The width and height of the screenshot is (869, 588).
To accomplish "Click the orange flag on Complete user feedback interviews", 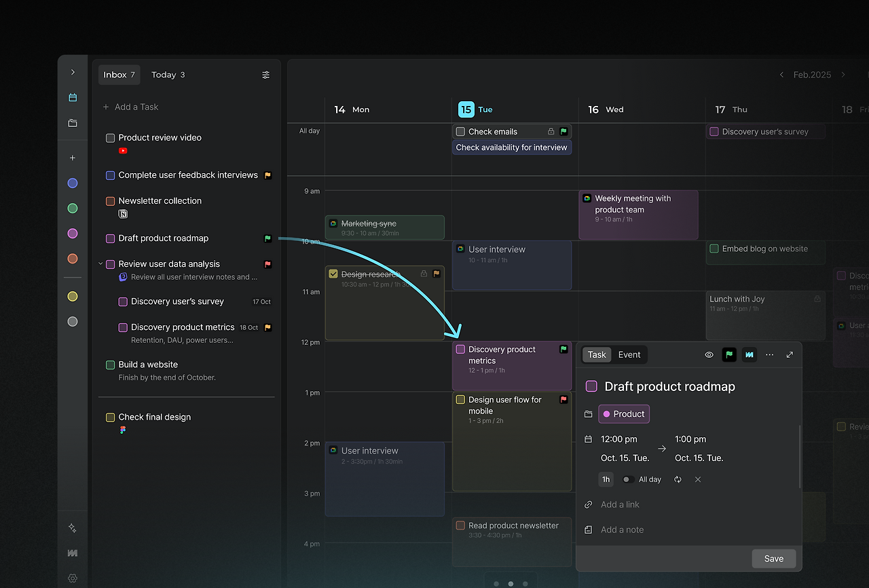I will click(267, 175).
